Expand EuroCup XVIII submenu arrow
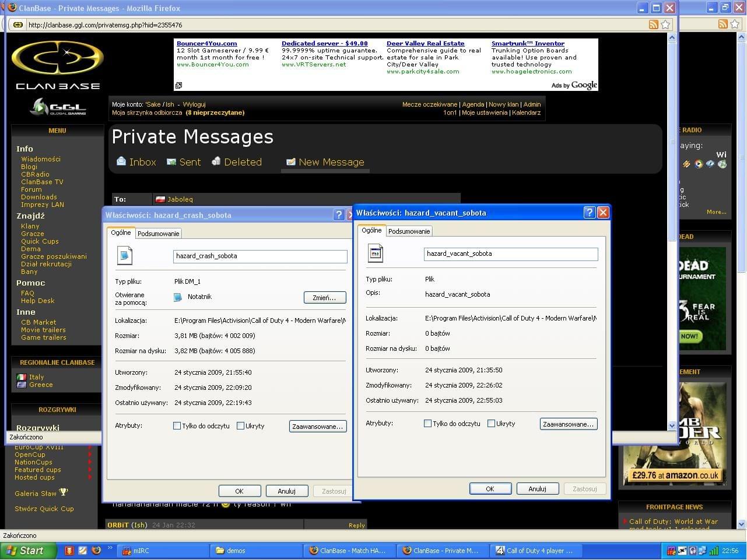 click(90, 447)
